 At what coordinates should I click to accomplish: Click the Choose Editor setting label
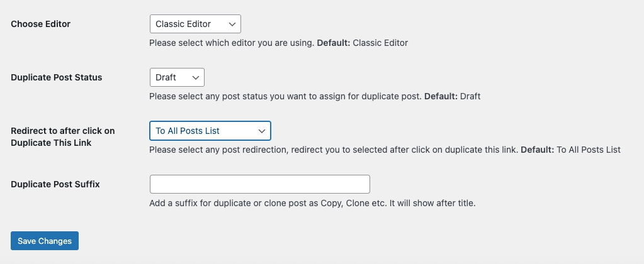(41, 24)
